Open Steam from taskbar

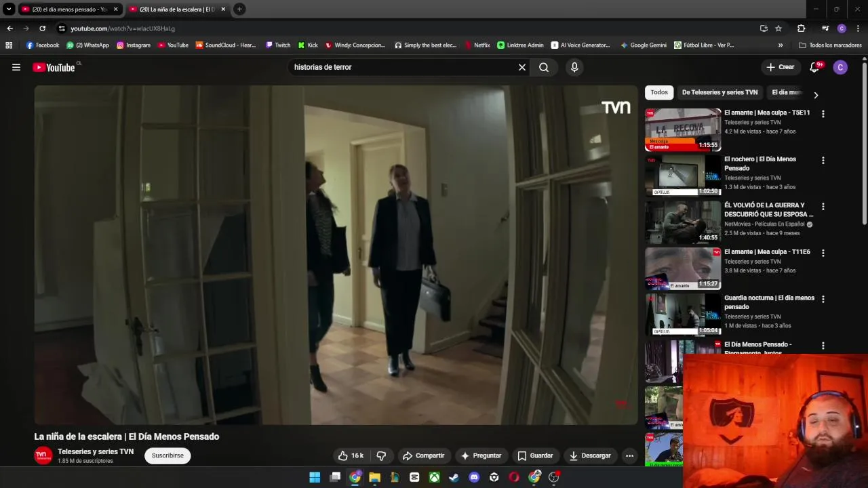pos(454,477)
